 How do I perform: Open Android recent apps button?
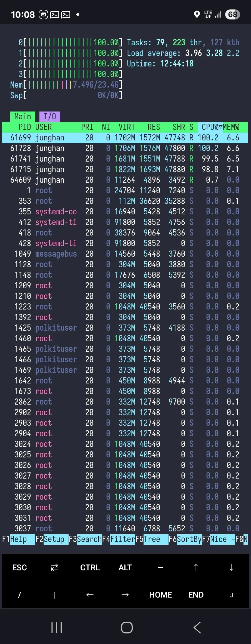coord(57,628)
